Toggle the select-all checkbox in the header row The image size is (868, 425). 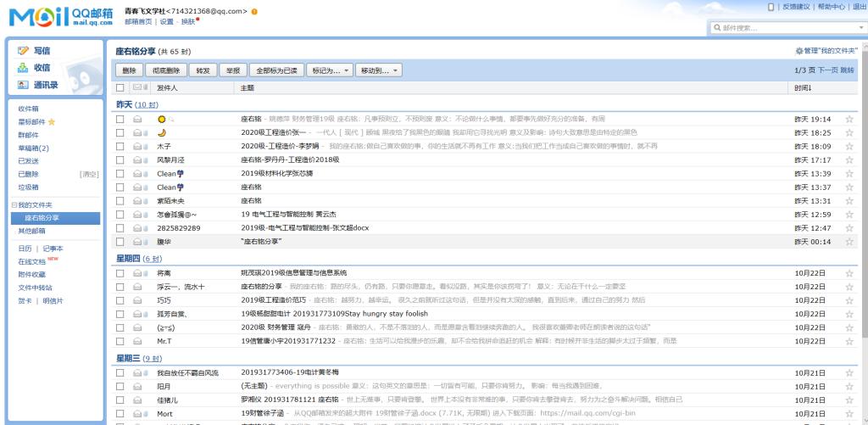(x=120, y=88)
